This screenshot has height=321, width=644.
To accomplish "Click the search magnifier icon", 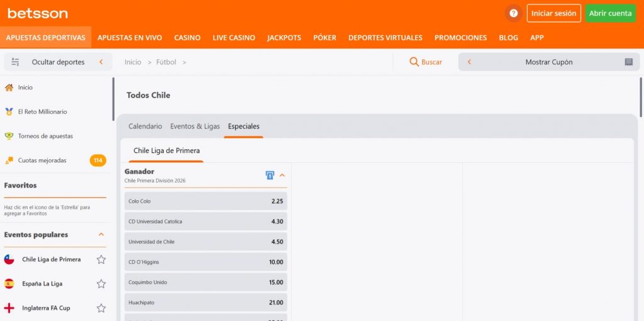I will coord(414,62).
